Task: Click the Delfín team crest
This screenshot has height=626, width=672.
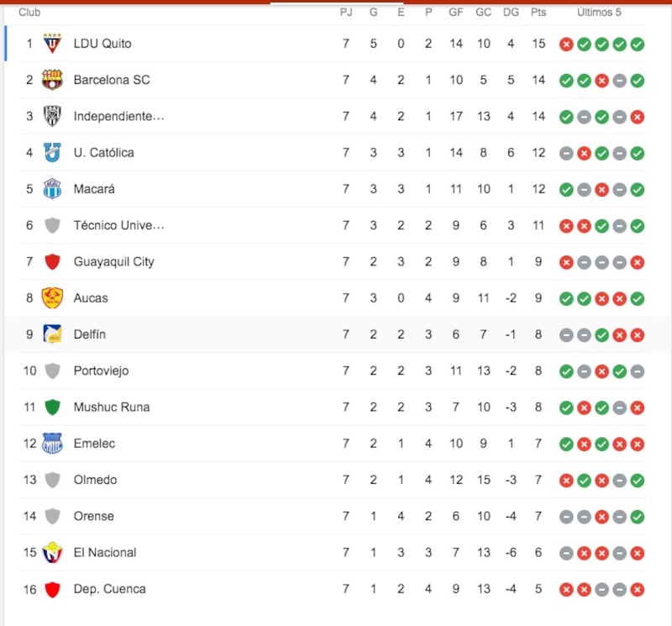Action: [x=52, y=334]
